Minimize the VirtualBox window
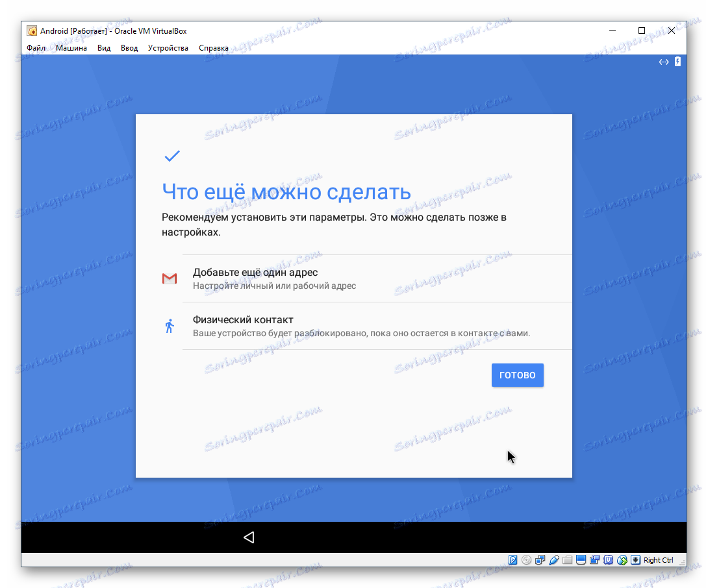The height and width of the screenshot is (588, 708). coord(613,31)
